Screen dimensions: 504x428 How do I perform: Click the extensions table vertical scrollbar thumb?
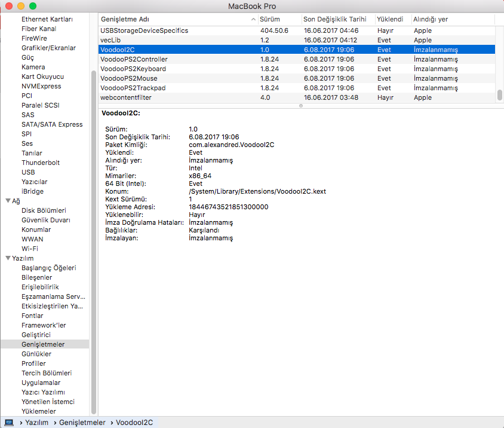(x=499, y=95)
